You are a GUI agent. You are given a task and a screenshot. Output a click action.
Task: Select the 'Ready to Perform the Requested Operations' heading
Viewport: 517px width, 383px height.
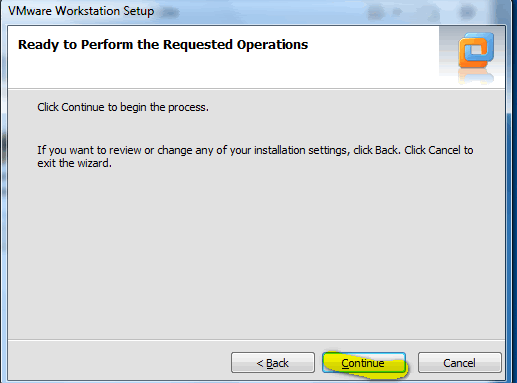163,45
